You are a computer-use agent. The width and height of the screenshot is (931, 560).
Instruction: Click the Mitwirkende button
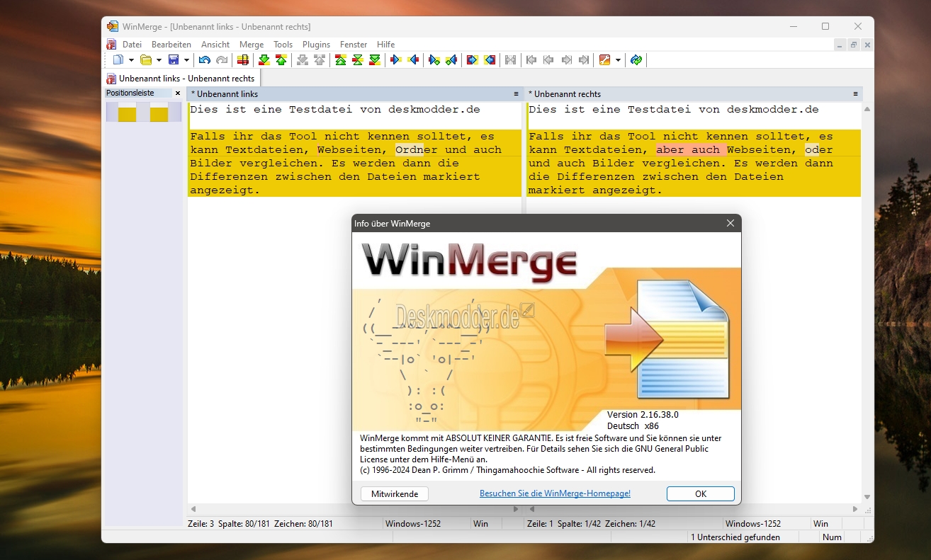(395, 493)
